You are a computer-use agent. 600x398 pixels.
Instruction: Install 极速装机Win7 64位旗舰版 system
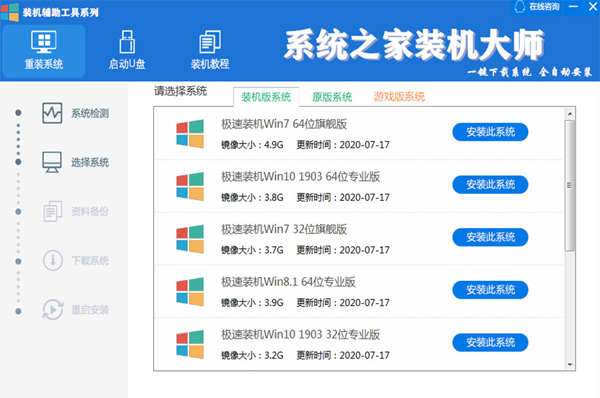pos(490,132)
